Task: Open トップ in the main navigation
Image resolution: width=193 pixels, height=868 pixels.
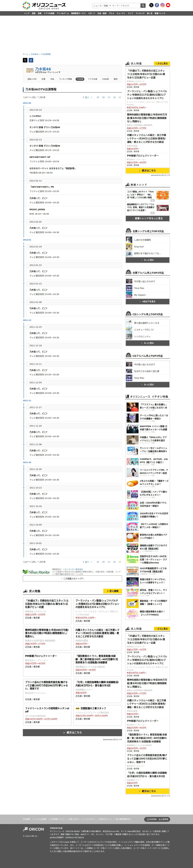Action: pos(27,14)
